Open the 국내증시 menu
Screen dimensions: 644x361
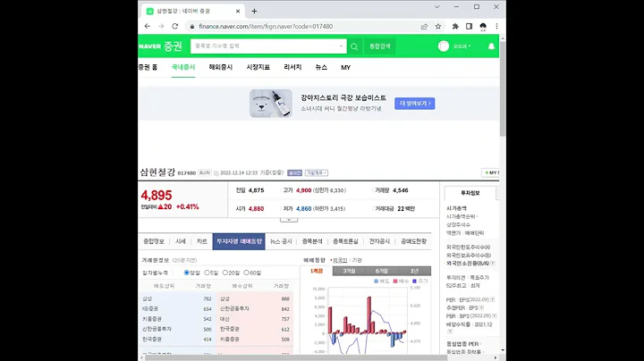tap(183, 67)
